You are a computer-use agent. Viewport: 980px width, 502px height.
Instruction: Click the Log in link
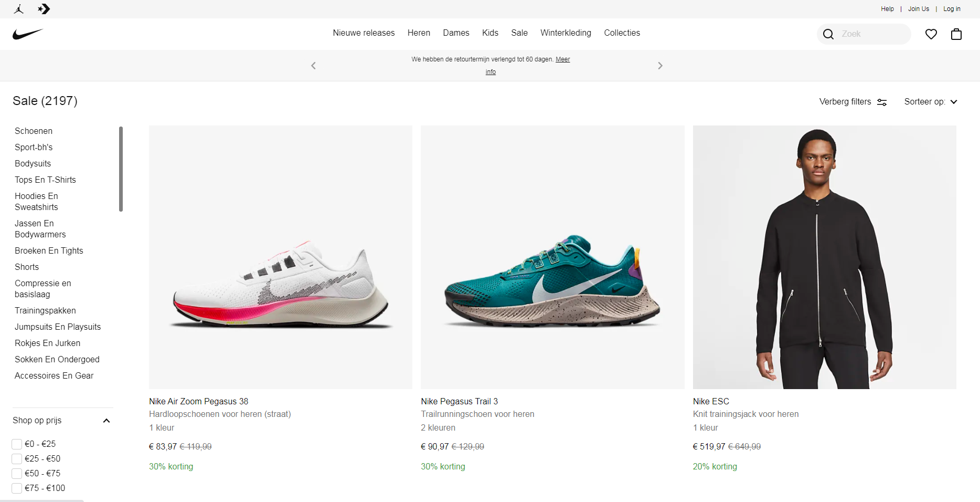pyautogui.click(x=952, y=9)
